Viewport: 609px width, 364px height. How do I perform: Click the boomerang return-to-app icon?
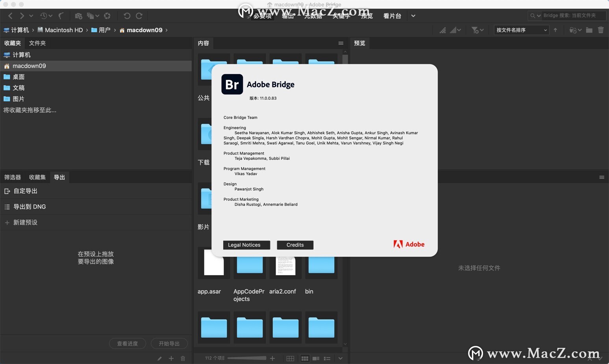[61, 16]
